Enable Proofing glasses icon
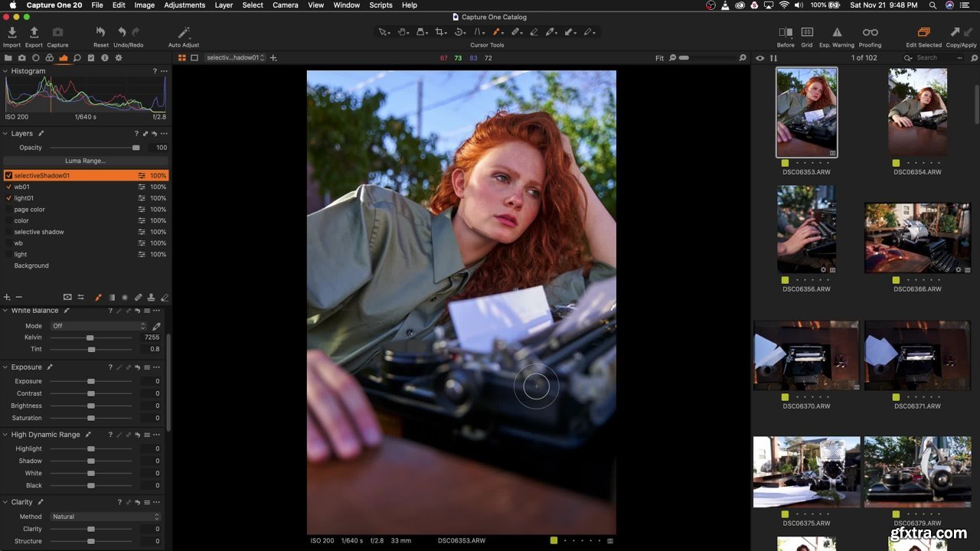The image size is (980, 551). 870,33
